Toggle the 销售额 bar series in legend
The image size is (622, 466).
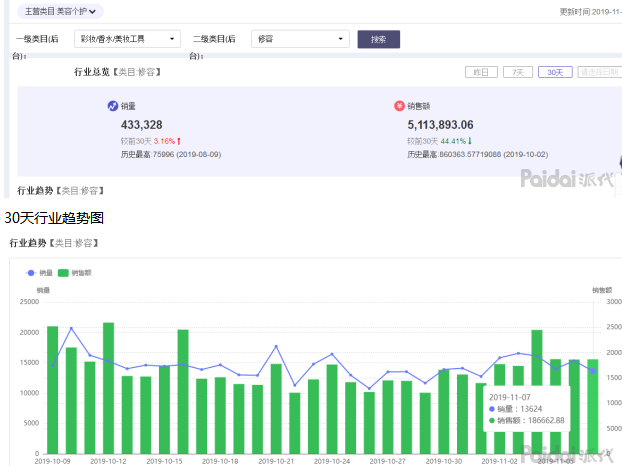point(75,273)
